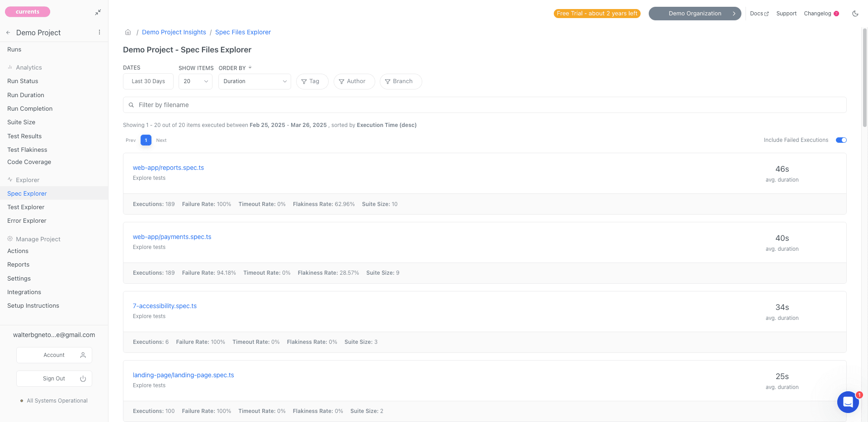Open the Demo Project three-dot menu
The width and height of the screenshot is (868, 422).
tap(99, 33)
